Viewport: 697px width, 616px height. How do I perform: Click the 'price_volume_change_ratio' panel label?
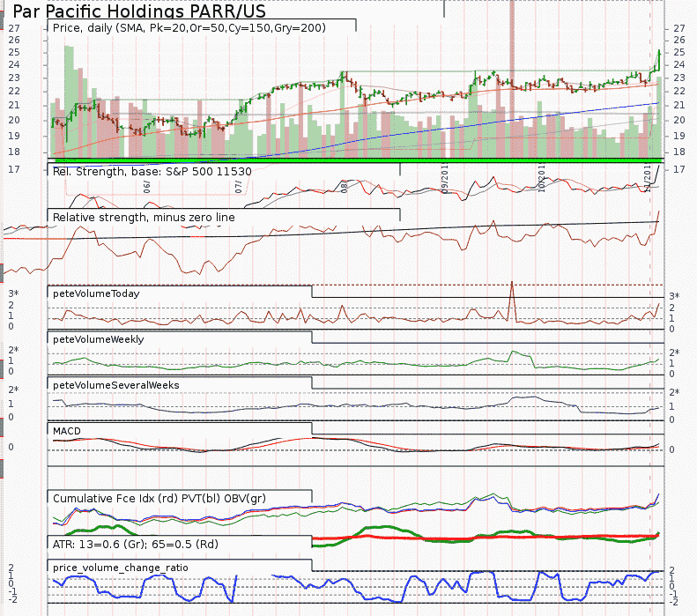pos(120,568)
